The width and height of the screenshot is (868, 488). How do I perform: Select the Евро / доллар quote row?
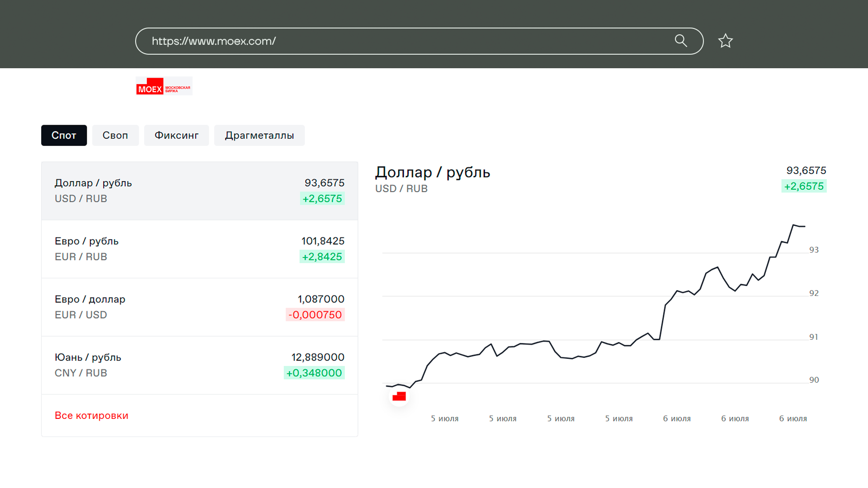pyautogui.click(x=199, y=307)
